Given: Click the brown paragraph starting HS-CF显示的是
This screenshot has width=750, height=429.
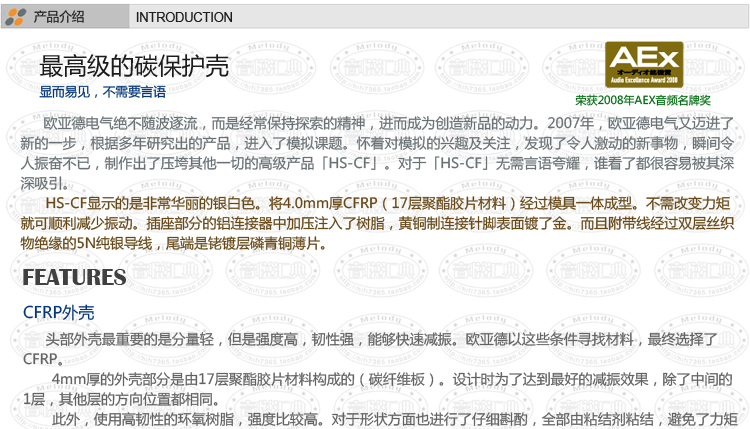Looking at the screenshot, I should 377,223.
